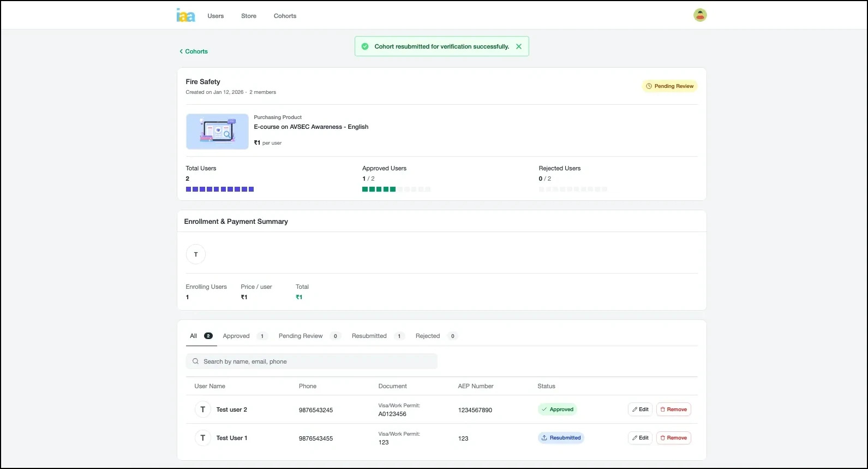This screenshot has height=469, width=868.
Task: Click the AVSEC Awareness course thumbnail
Action: pyautogui.click(x=217, y=132)
